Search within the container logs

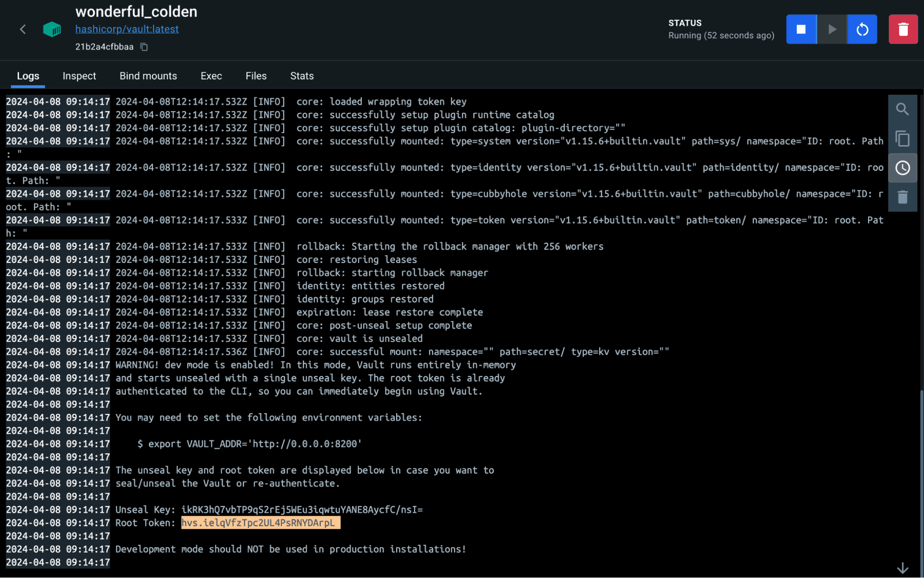[x=902, y=110]
